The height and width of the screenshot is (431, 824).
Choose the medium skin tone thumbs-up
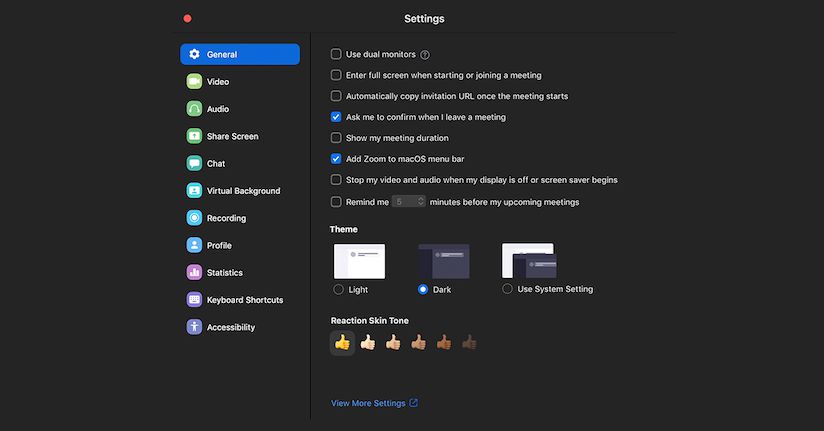point(418,343)
